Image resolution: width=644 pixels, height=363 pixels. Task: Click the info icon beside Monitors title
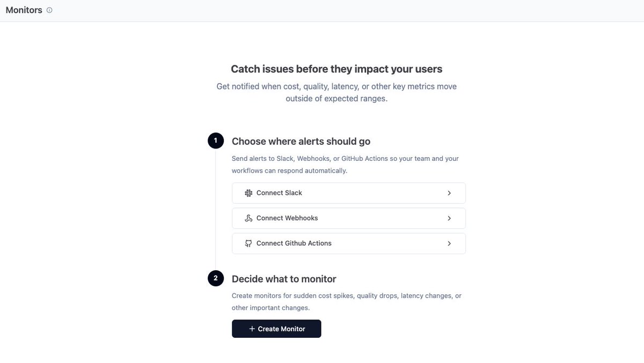pyautogui.click(x=49, y=10)
